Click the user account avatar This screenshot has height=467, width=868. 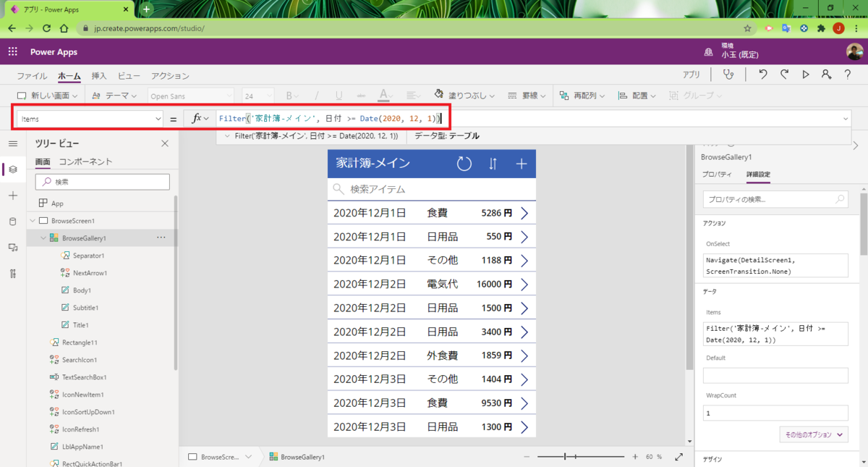click(854, 52)
